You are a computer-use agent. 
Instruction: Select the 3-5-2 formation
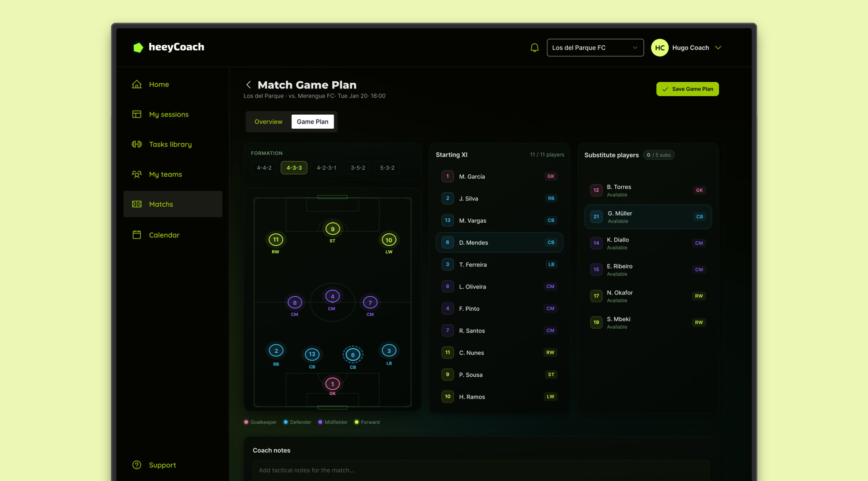[358, 168]
